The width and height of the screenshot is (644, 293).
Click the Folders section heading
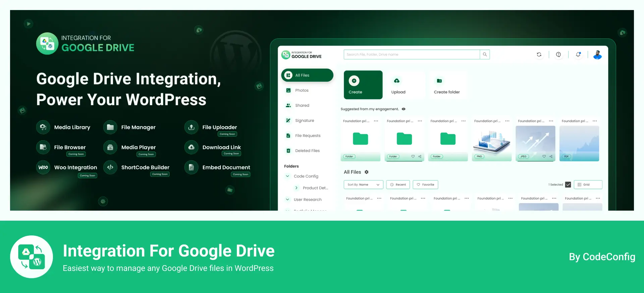[291, 166]
